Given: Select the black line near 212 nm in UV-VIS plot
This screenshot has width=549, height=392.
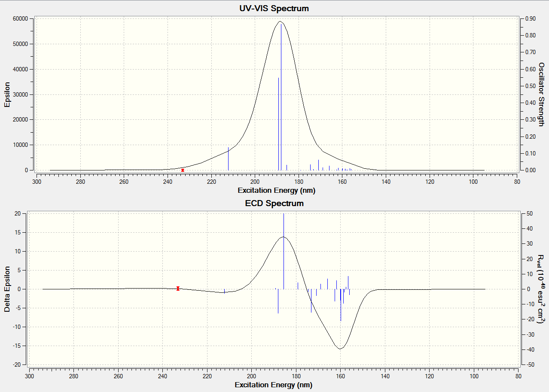Looking at the screenshot, I should pos(228,158).
